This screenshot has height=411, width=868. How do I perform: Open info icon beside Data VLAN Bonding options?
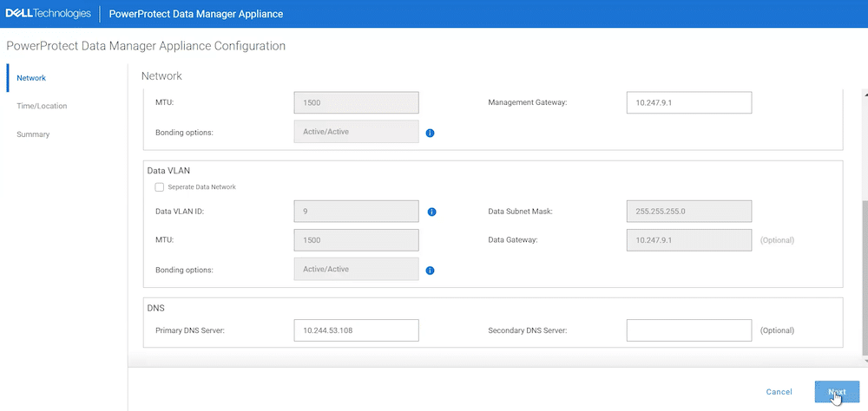[x=431, y=271]
